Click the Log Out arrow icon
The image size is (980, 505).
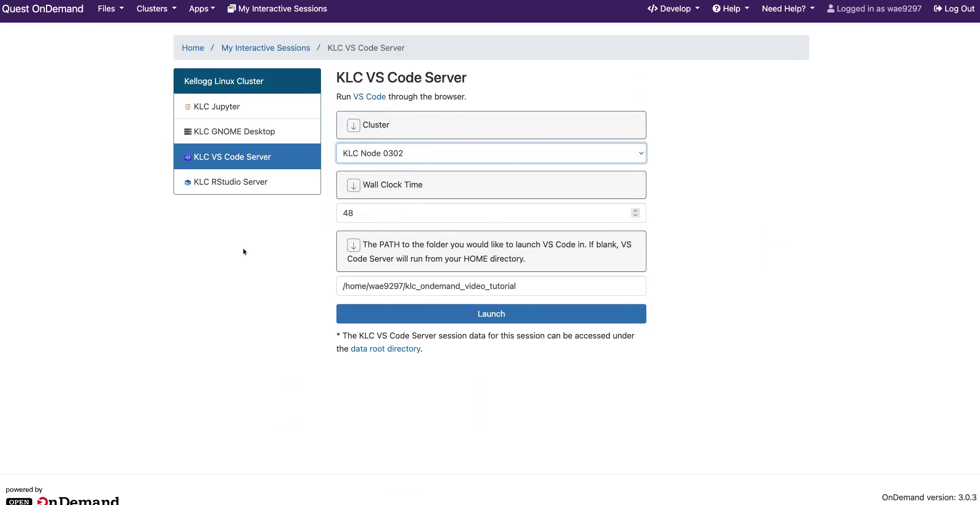[x=938, y=9]
